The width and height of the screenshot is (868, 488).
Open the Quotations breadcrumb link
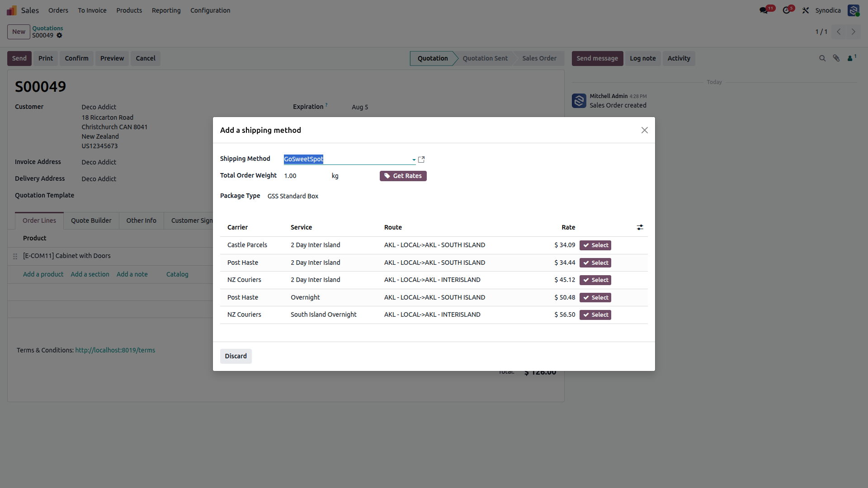pyautogui.click(x=47, y=28)
